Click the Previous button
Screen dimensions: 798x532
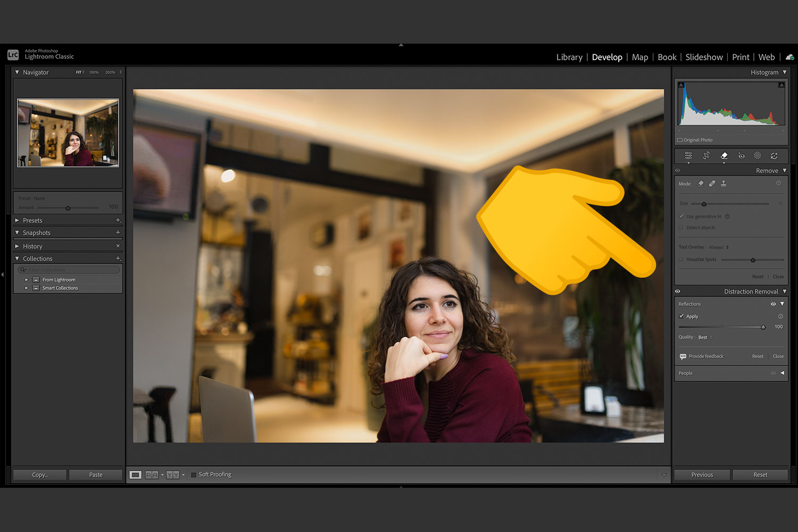tap(702, 475)
